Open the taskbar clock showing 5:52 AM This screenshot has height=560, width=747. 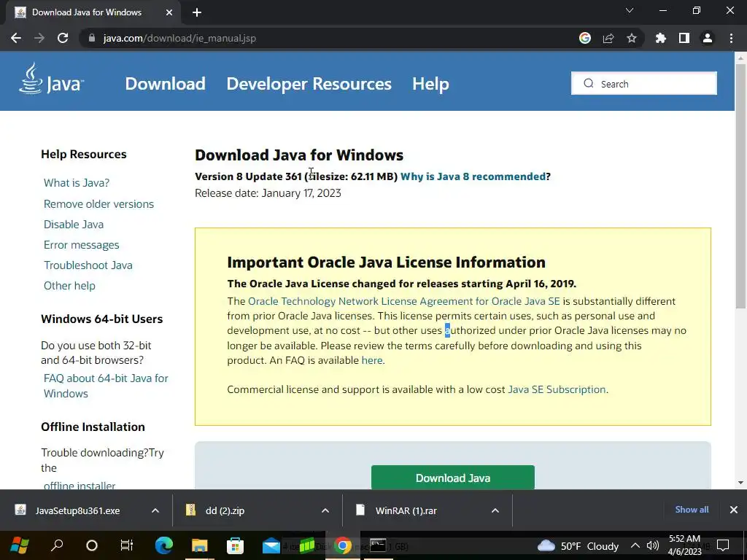[x=684, y=545]
